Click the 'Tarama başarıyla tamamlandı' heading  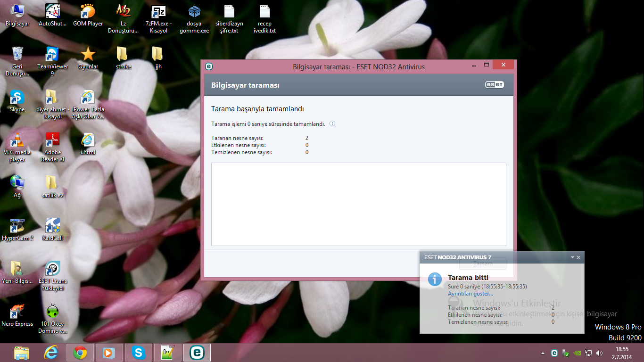[x=257, y=109]
